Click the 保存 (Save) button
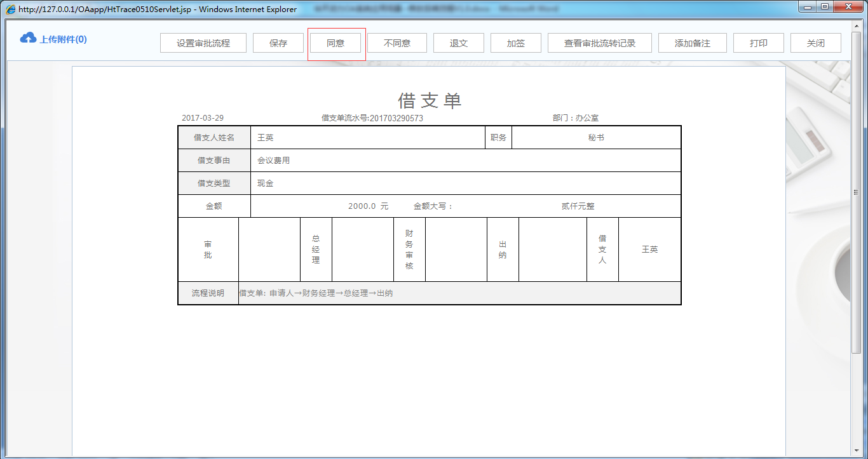 [278, 43]
